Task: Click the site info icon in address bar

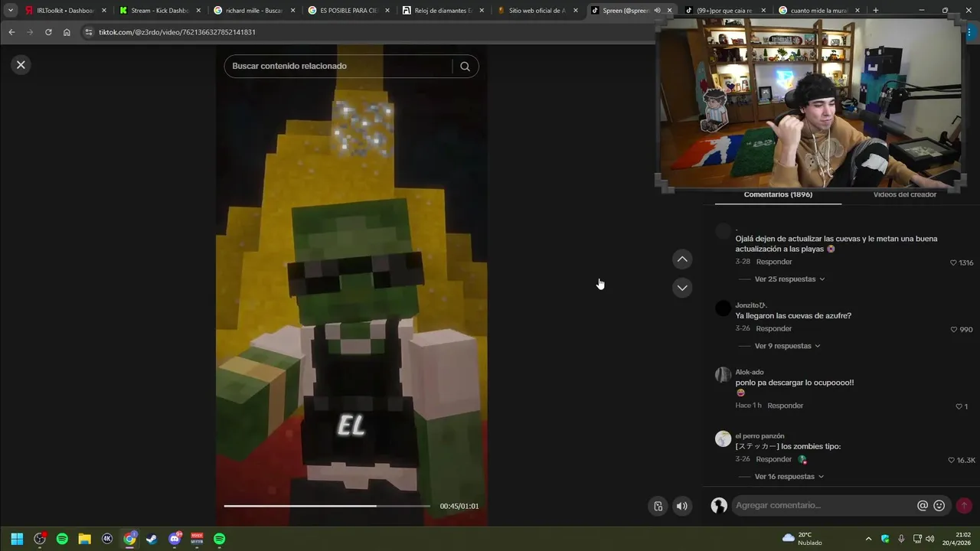Action: click(89, 32)
